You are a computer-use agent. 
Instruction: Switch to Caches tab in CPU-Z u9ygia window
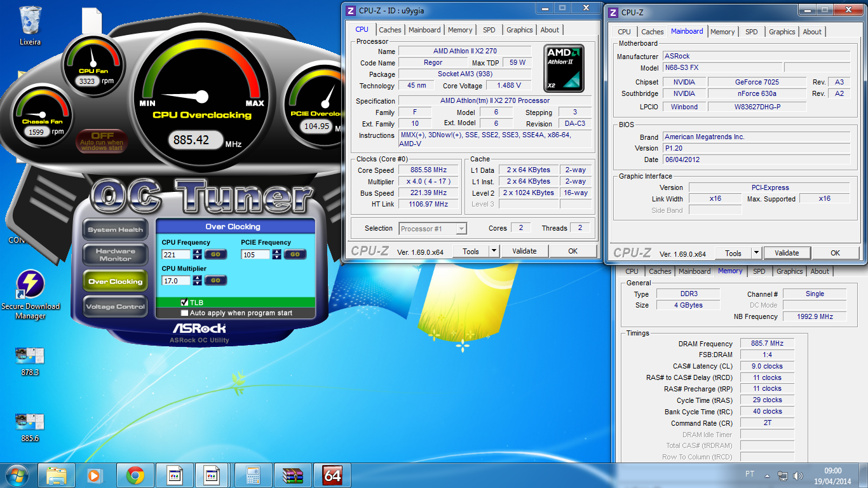[390, 30]
